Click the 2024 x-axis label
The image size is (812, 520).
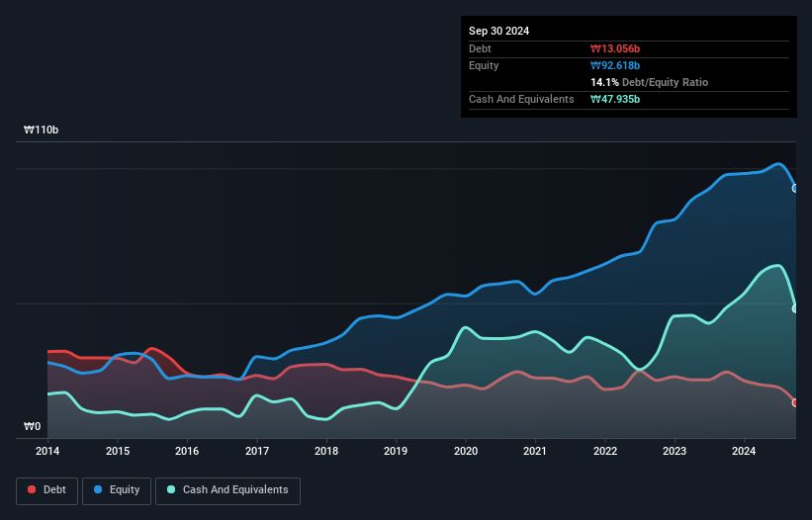744,451
